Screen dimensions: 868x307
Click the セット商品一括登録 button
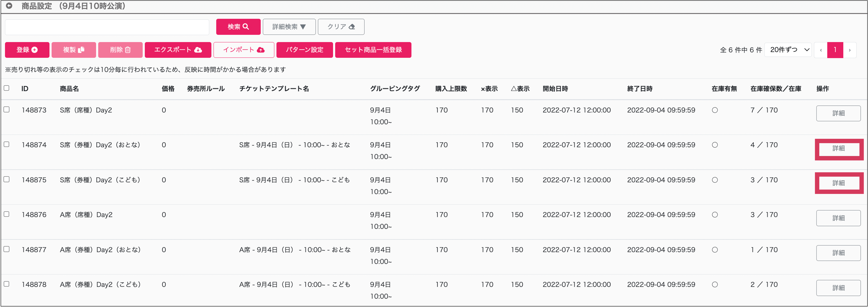click(373, 50)
